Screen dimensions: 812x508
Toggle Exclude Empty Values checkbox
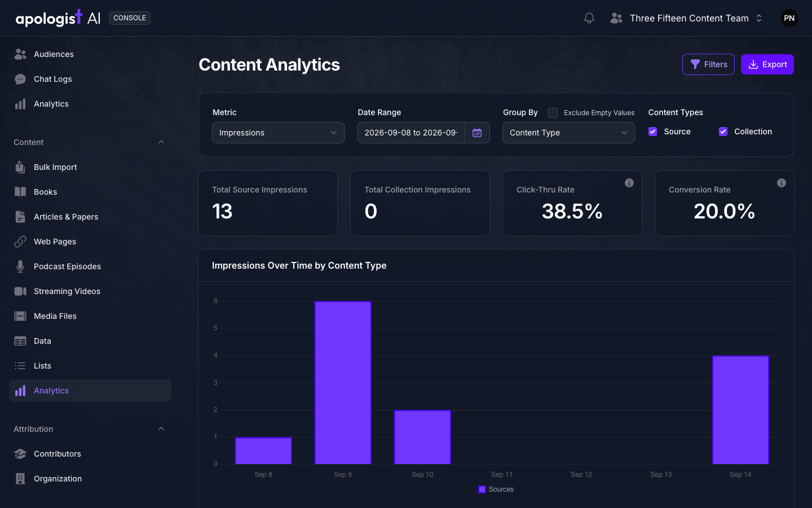coord(553,113)
